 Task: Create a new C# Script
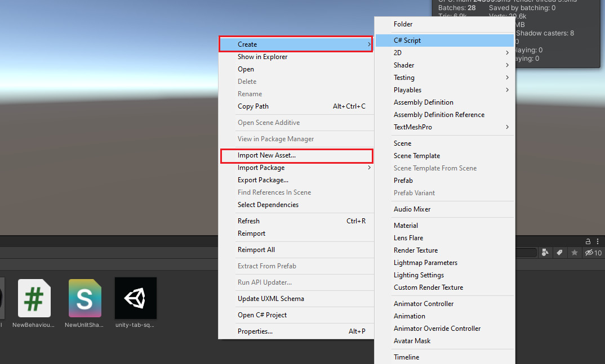click(x=444, y=41)
